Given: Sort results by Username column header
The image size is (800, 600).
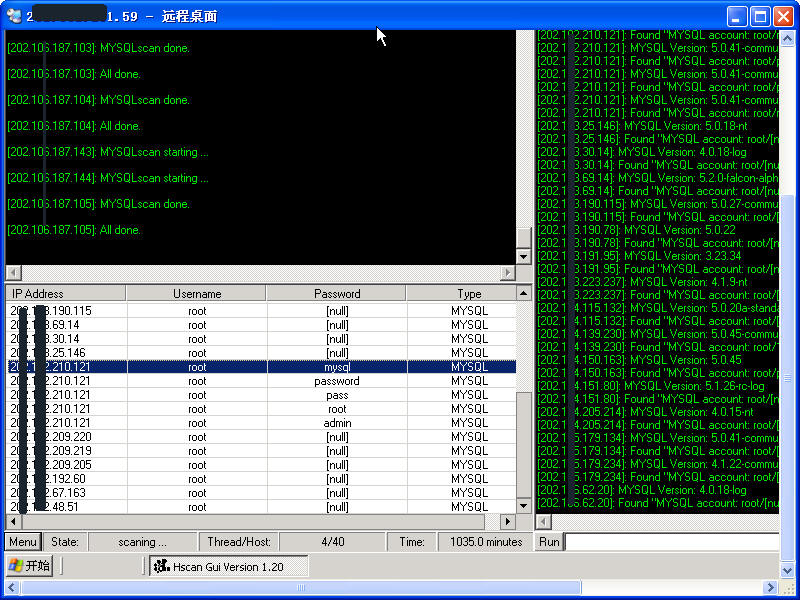Looking at the screenshot, I should point(196,294).
